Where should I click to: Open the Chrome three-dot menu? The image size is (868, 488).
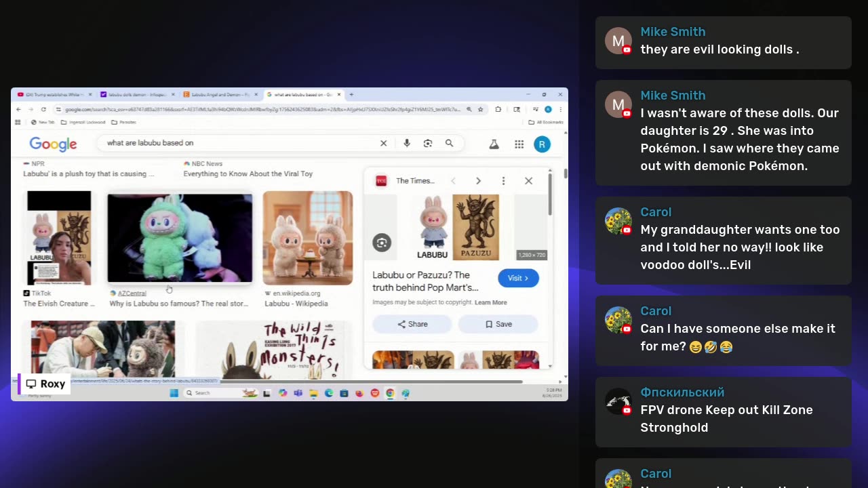[559, 109]
